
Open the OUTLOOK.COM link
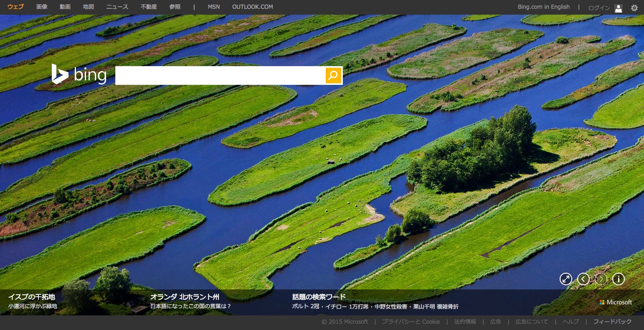[252, 7]
